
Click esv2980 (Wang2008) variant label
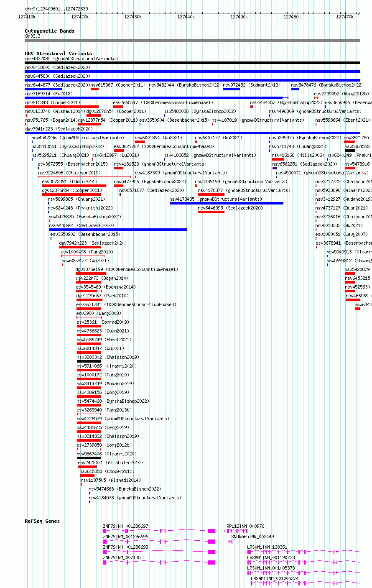[x=99, y=313]
